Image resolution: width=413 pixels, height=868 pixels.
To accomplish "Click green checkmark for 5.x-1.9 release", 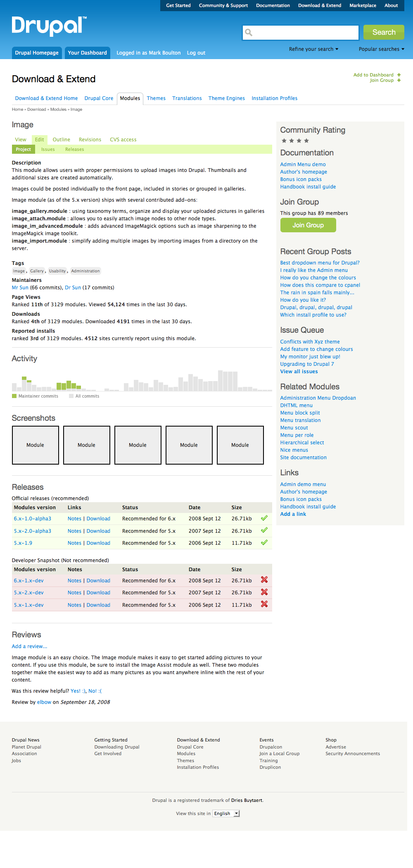I will [264, 542].
